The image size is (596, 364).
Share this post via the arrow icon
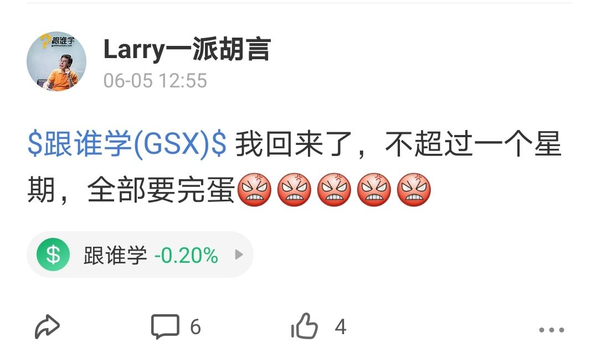point(47,326)
